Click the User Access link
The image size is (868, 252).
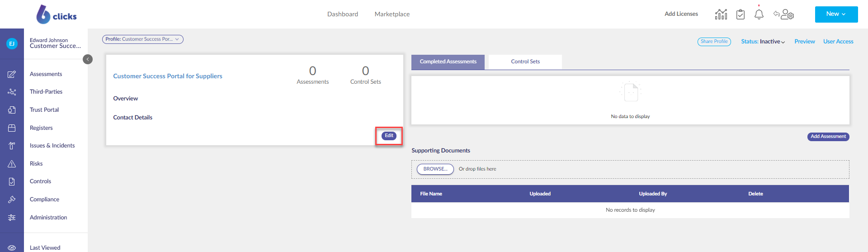[x=838, y=42]
